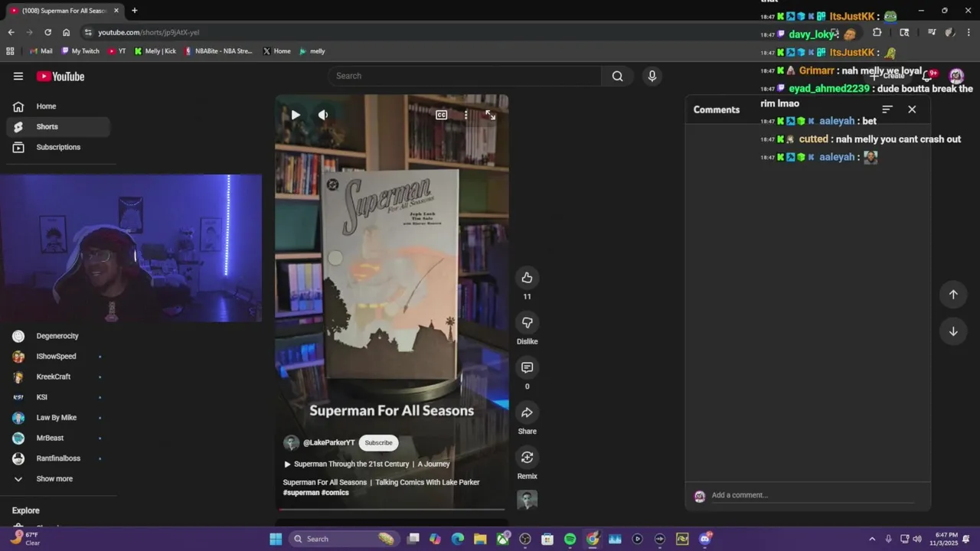Close the Comments panel

[x=912, y=109]
